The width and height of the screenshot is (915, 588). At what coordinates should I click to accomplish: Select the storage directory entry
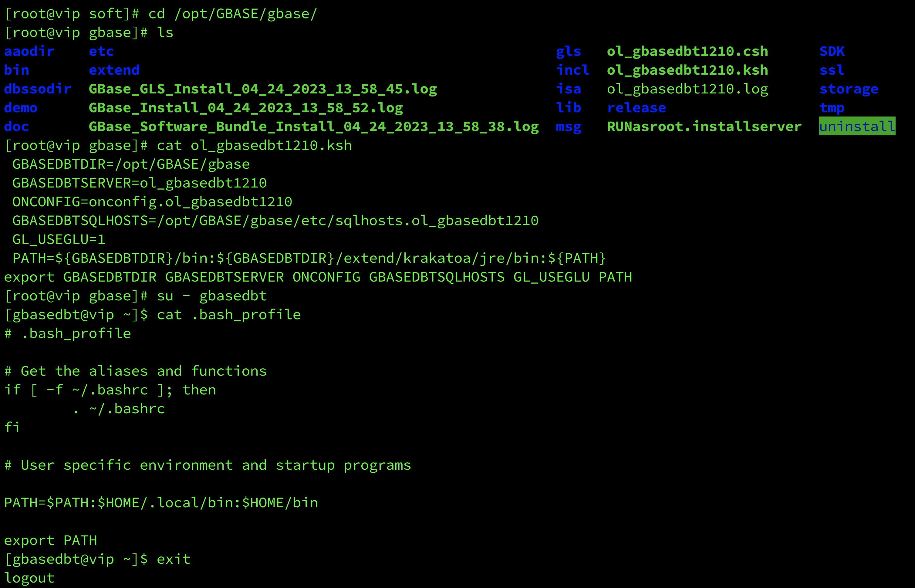point(849,89)
